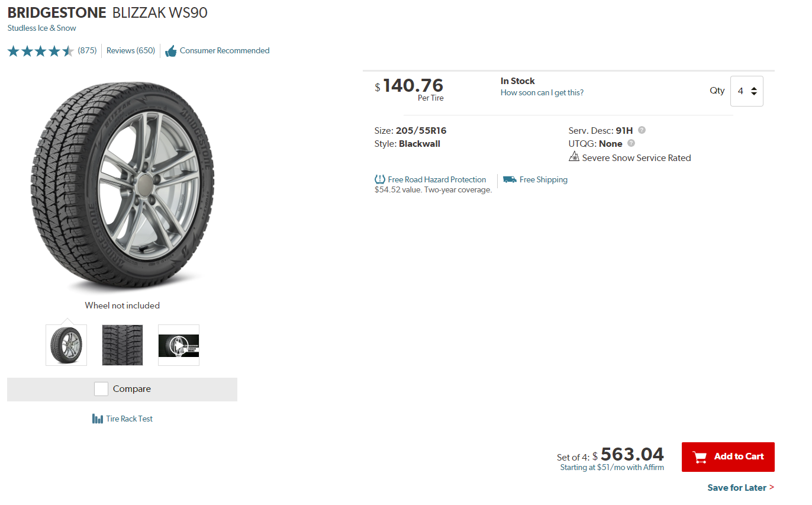The width and height of the screenshot is (812, 505).
Task: Click Save for Later link
Action: tap(740, 488)
